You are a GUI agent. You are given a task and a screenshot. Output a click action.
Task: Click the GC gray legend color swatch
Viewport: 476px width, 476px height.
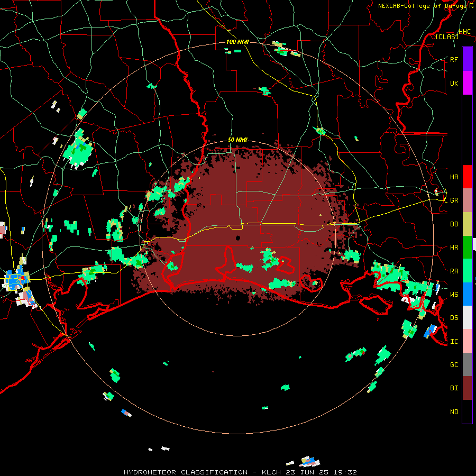[x=467, y=364]
